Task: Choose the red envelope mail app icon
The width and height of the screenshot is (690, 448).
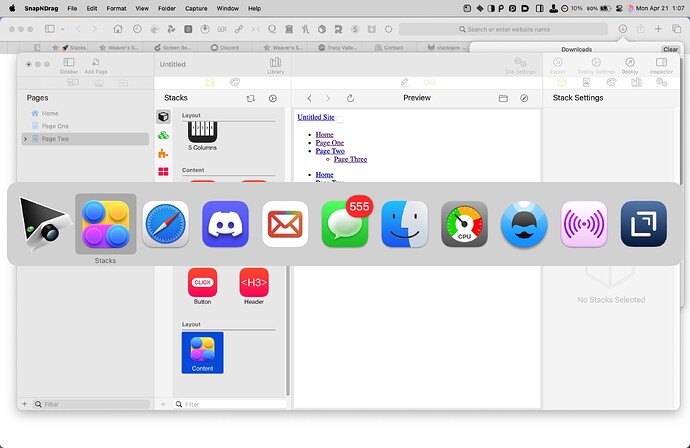Action: (x=285, y=224)
